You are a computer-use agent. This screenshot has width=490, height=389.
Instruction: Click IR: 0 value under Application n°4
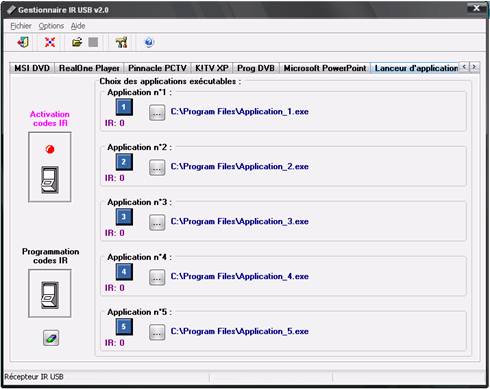(x=115, y=288)
